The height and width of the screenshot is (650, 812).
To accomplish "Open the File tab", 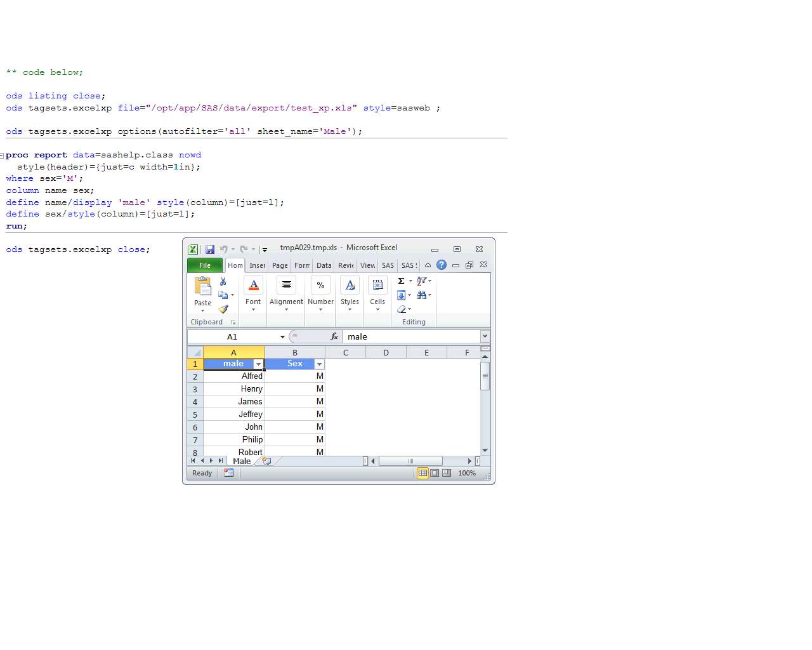I will point(205,265).
